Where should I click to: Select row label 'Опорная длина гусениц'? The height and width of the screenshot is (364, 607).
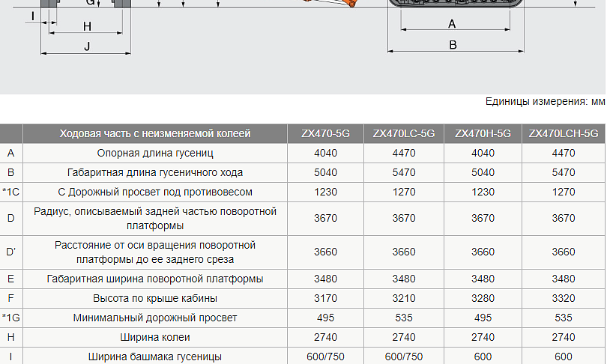coord(155,154)
